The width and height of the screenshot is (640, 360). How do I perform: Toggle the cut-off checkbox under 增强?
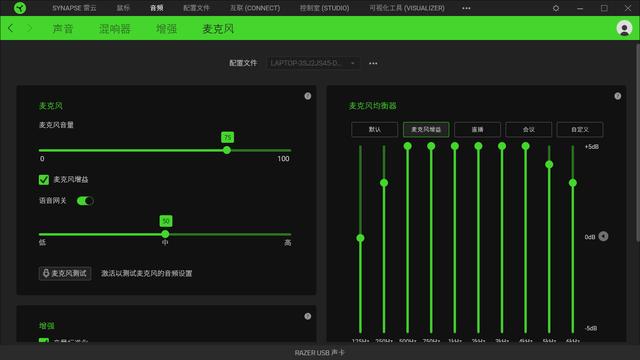(x=44, y=340)
